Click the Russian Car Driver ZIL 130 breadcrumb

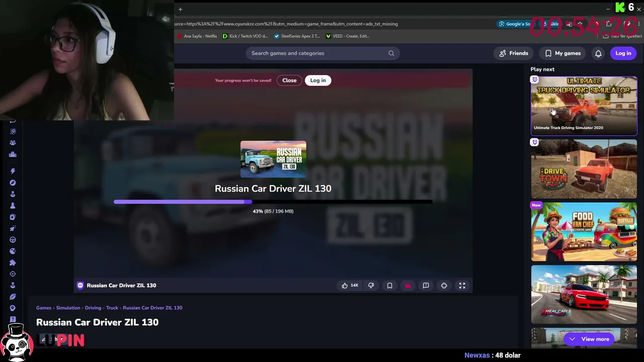(152, 308)
